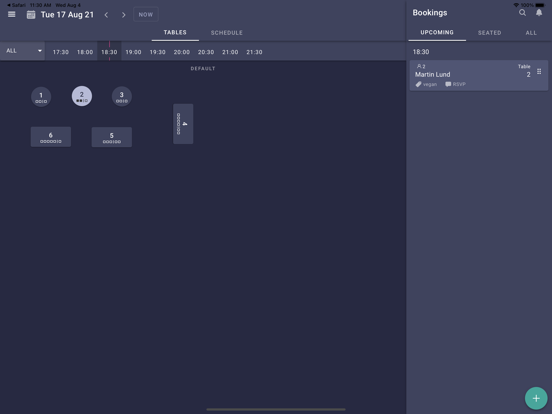The width and height of the screenshot is (552, 414).
Task: Grab the drag handle on Martin Lund booking
Action: pyautogui.click(x=539, y=71)
